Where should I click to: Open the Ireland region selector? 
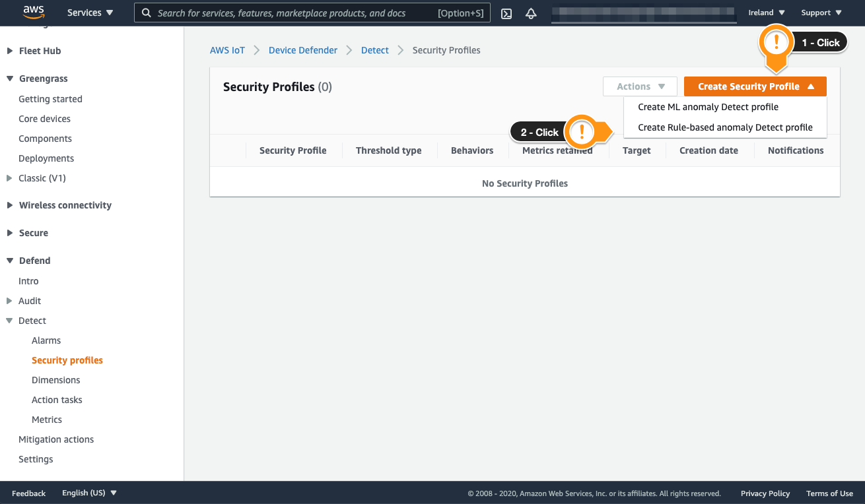pos(767,13)
